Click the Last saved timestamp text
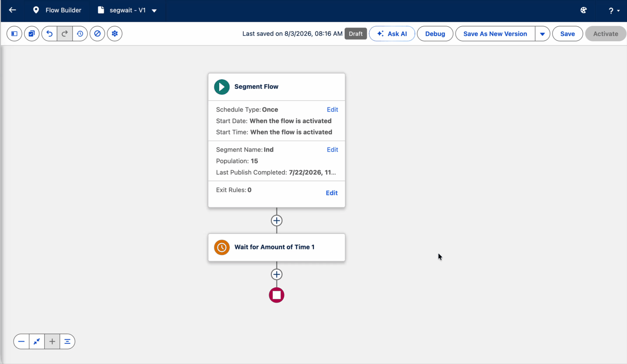 coord(292,34)
